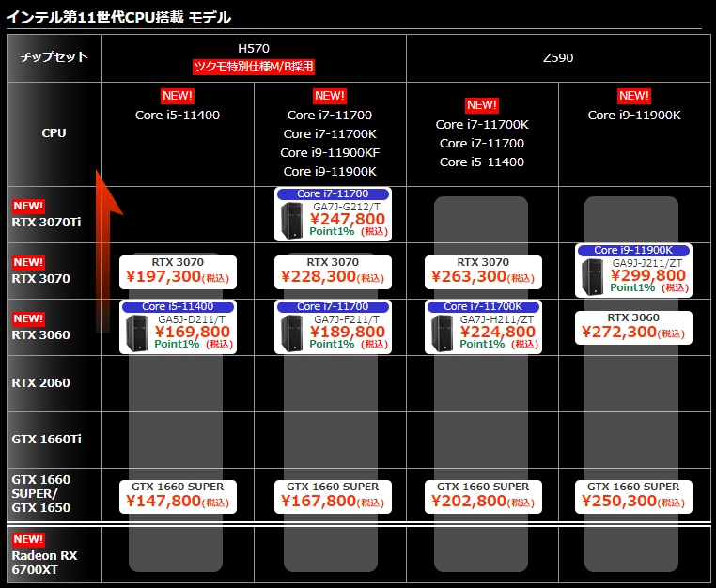Image resolution: width=716 pixels, height=588 pixels.
Task: Select RTX 3070 option priced ¥263,300
Action: [x=483, y=272]
